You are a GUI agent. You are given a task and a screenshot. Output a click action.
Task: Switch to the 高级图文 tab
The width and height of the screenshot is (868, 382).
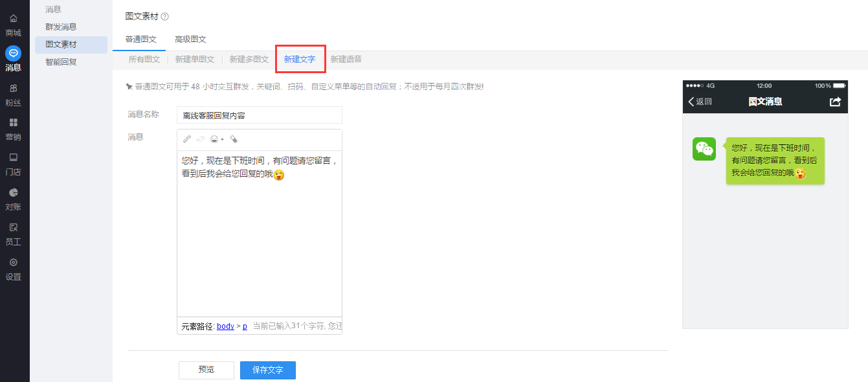point(190,39)
